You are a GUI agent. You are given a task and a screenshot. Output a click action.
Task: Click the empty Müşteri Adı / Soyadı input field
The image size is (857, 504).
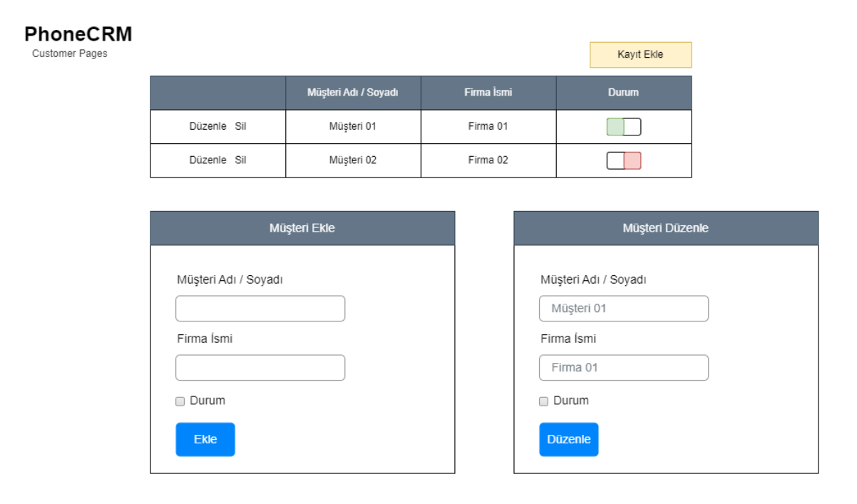pyautogui.click(x=260, y=308)
